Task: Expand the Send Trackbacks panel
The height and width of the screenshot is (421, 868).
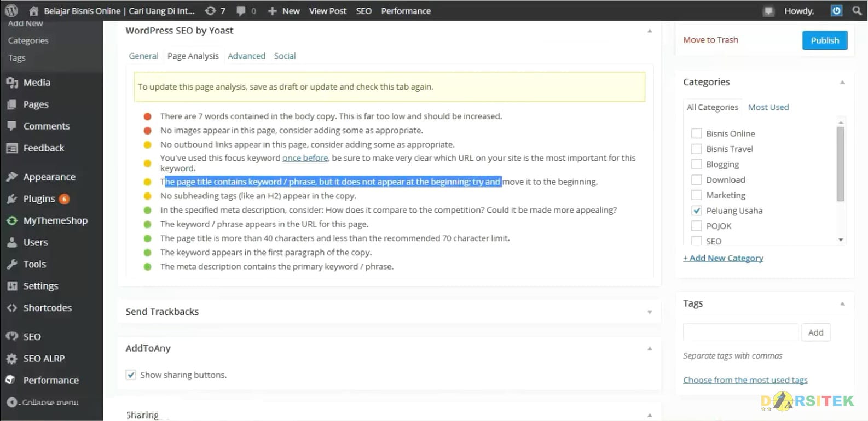Action: 650,312
